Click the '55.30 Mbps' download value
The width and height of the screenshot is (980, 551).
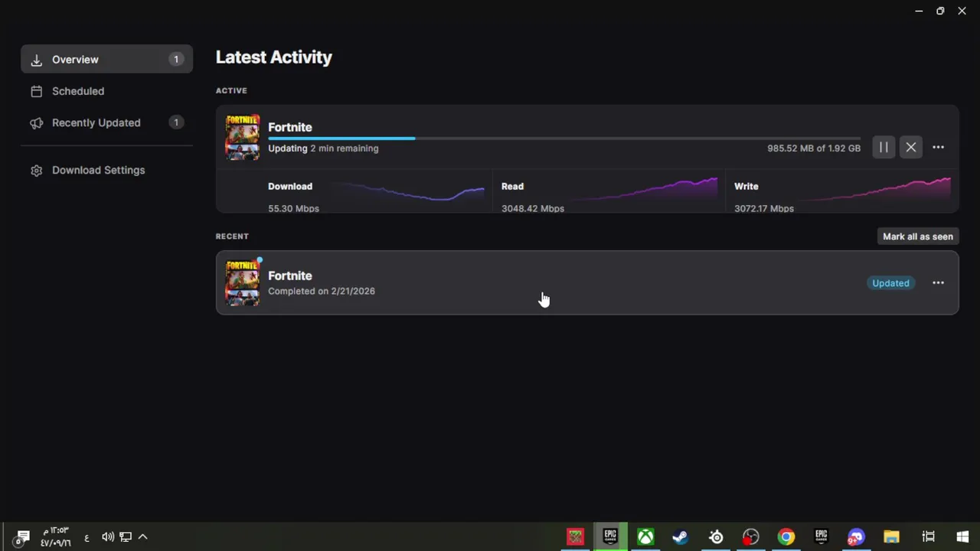tap(293, 208)
